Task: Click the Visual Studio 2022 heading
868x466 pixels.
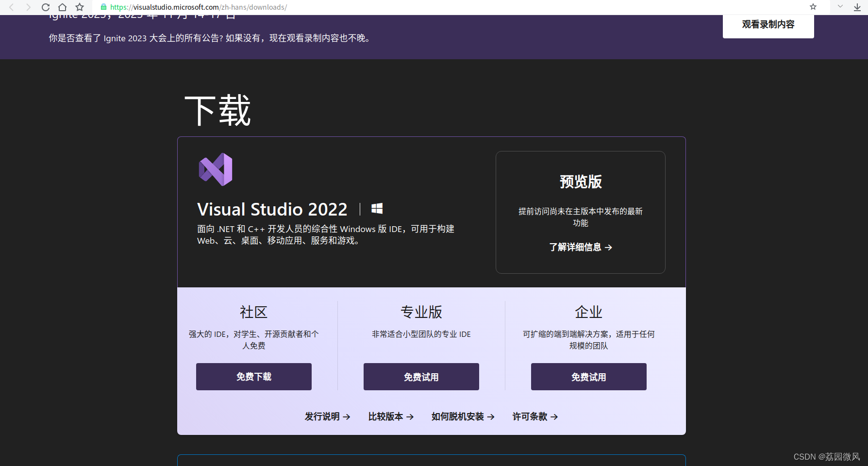Action: coord(272,209)
